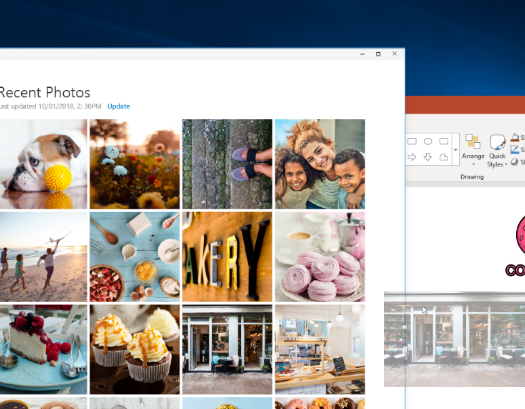Viewport: 525px width, 409px height.
Task: Select the berry cheesecake slice photo
Action: pos(44,349)
